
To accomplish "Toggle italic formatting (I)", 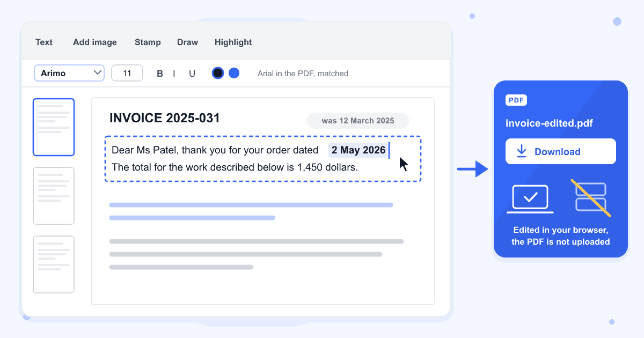I will click(x=174, y=74).
